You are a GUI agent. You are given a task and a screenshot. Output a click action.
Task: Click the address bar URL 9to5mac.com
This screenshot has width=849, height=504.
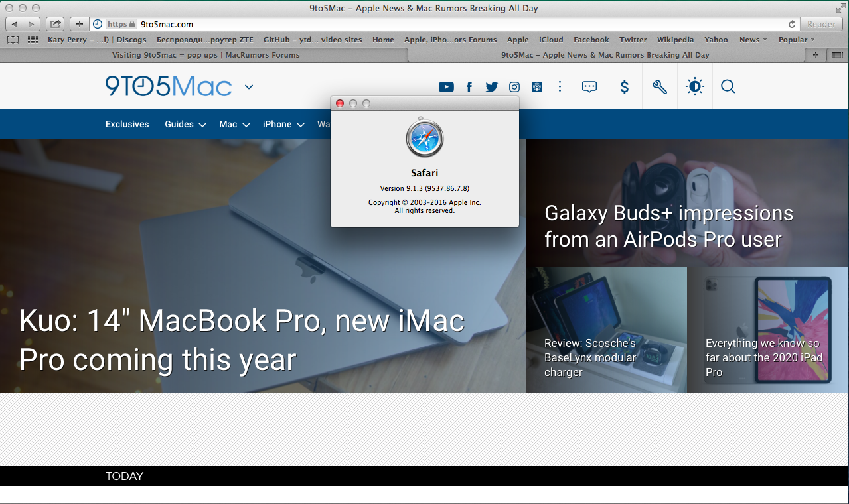167,24
